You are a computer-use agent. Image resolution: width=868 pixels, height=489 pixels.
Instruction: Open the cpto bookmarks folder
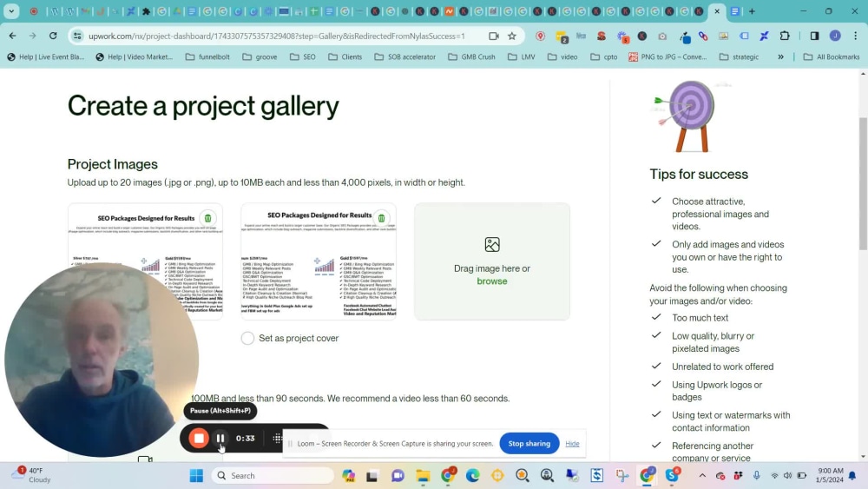604,56
